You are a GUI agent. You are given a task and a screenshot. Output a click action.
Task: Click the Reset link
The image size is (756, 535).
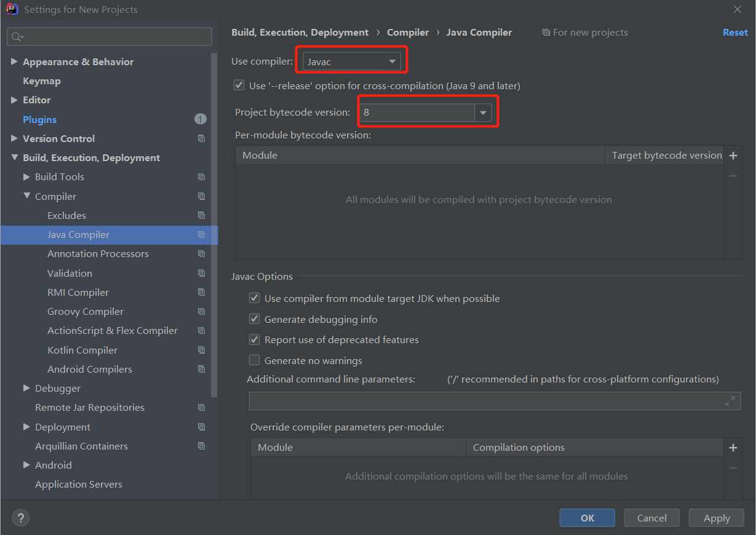click(735, 33)
